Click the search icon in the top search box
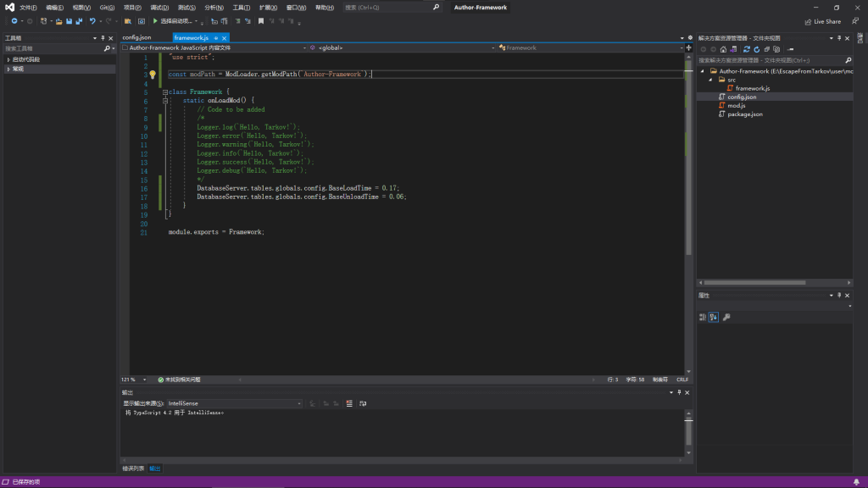 [437, 7]
